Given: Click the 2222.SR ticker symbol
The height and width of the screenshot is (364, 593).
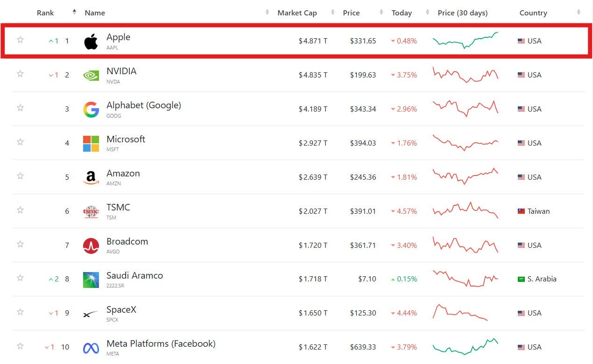Looking at the screenshot, I should tap(115, 286).
